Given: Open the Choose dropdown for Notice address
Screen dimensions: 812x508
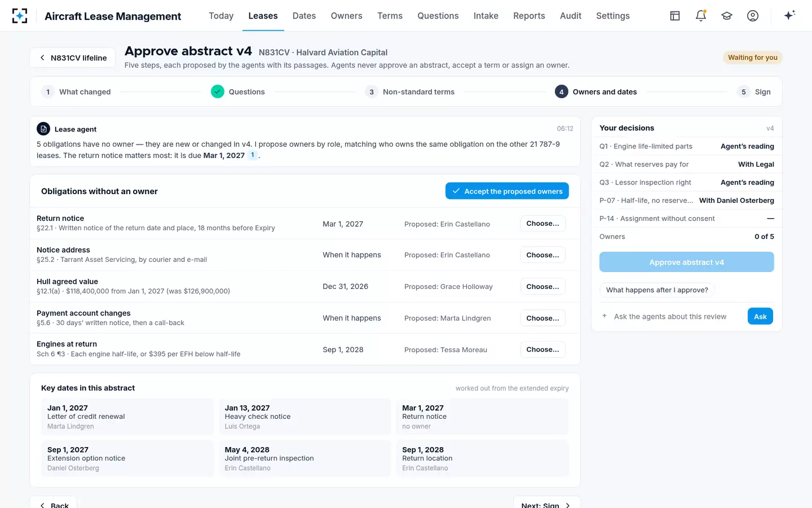Looking at the screenshot, I should pos(542,255).
